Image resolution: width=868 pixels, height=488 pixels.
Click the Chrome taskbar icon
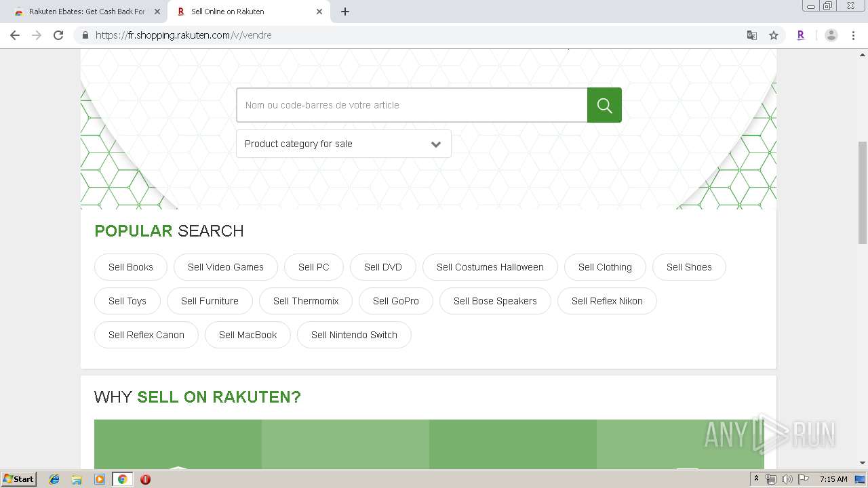click(122, 479)
